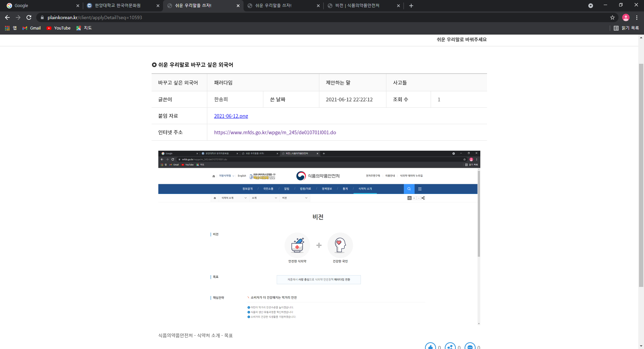The height and width of the screenshot is (349, 644).
Task: Reload the page using the refresh icon
Action: click(x=29, y=17)
